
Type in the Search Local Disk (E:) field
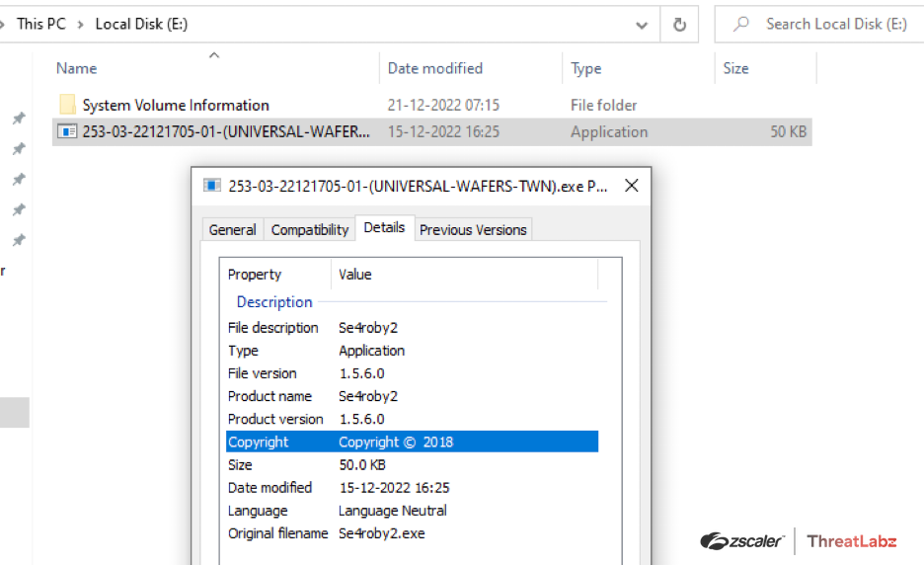835,24
